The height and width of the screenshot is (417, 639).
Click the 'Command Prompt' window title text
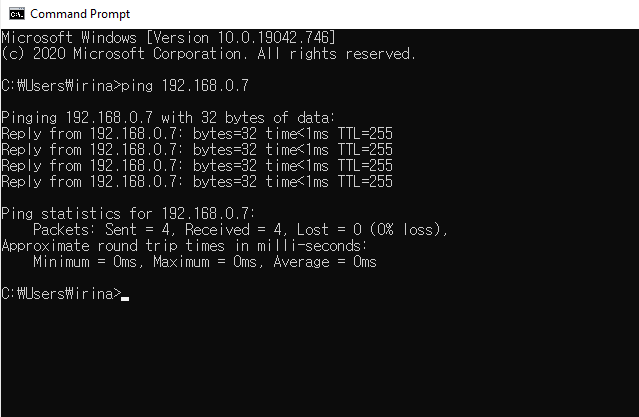pyautogui.click(x=80, y=14)
